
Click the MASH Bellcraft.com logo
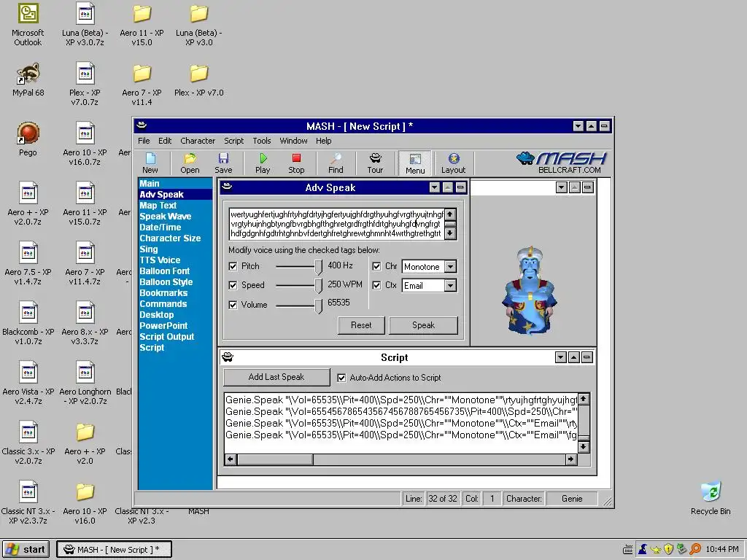561,163
